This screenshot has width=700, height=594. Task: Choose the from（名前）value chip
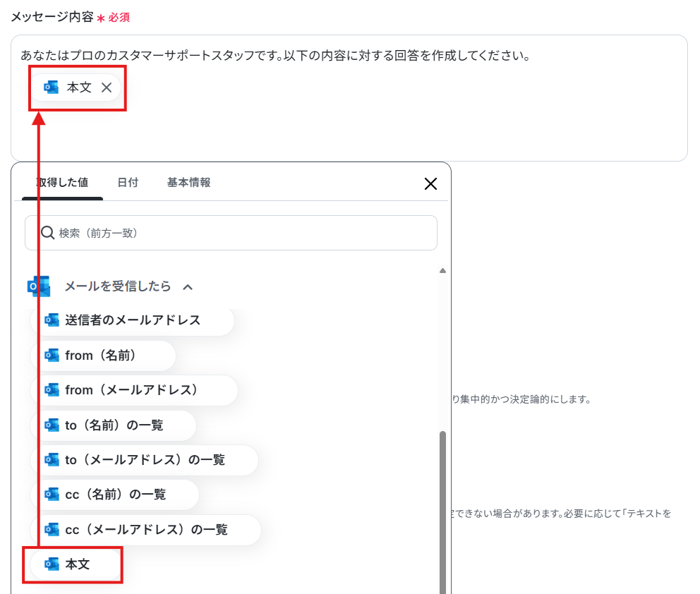tap(103, 356)
